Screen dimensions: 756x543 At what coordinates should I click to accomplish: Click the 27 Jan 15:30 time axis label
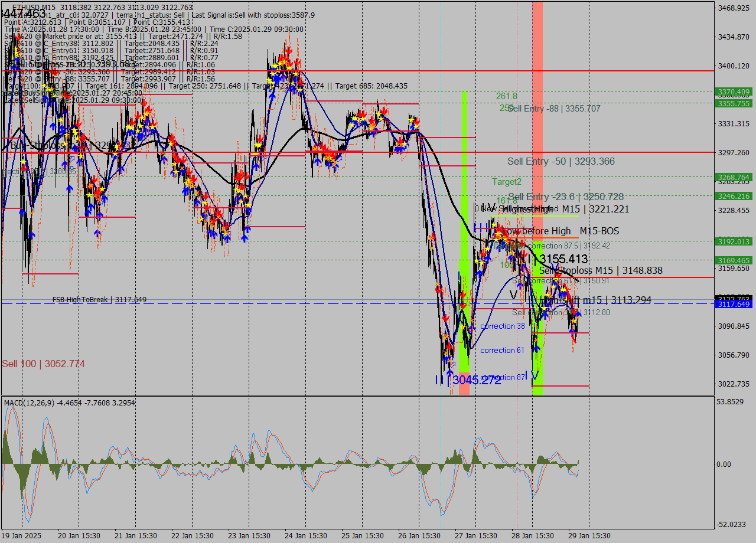(x=475, y=536)
